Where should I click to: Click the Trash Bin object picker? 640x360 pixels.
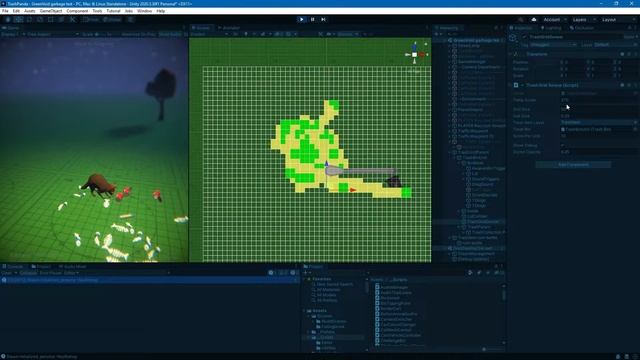[x=635, y=129]
